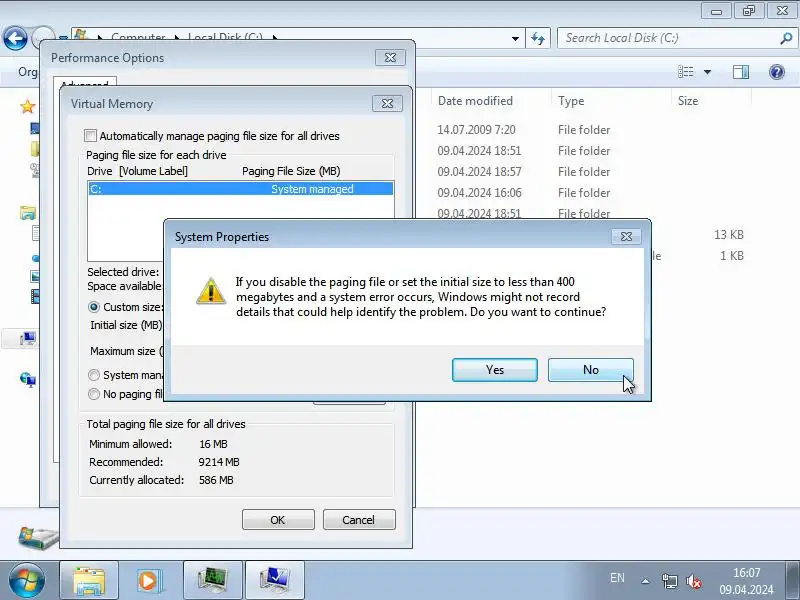Cancel the Virtual Memory dialog
Viewport: 800px width, 600px height.
pyautogui.click(x=359, y=520)
